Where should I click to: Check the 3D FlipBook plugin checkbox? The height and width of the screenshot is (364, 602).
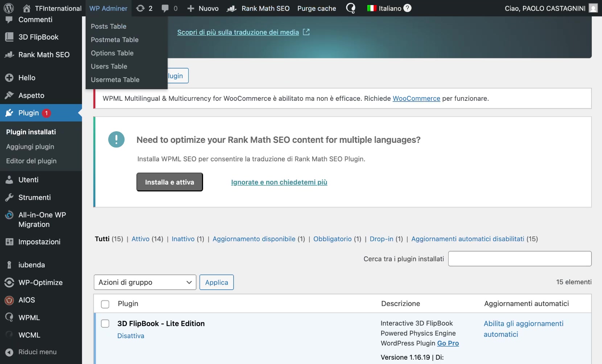coord(105,323)
